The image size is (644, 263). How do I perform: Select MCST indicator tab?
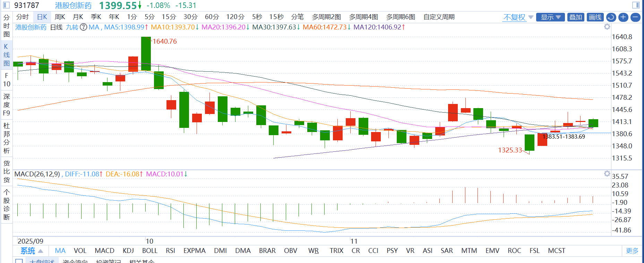[557, 251]
